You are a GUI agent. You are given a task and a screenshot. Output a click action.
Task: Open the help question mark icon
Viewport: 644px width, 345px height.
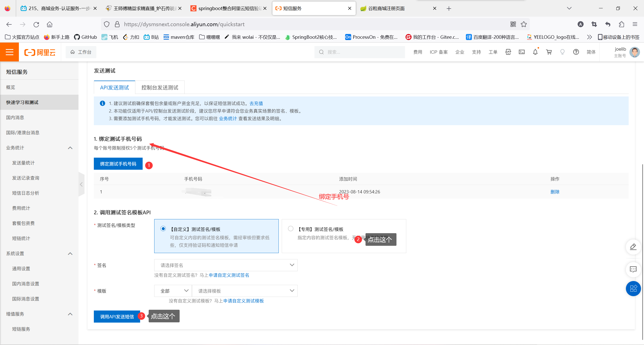tap(576, 52)
